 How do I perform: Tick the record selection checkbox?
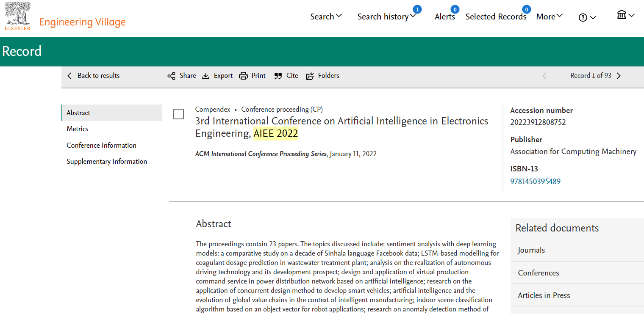click(x=179, y=114)
